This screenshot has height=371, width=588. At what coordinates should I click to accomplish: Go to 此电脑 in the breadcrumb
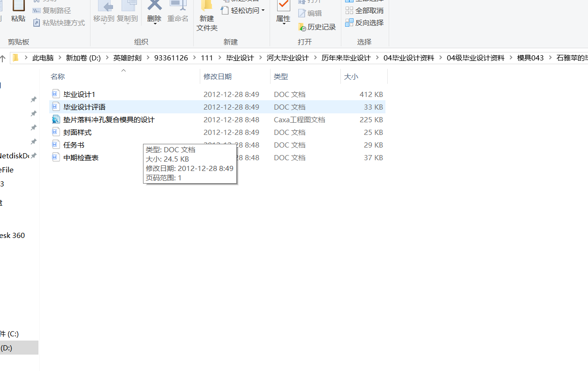click(x=43, y=58)
